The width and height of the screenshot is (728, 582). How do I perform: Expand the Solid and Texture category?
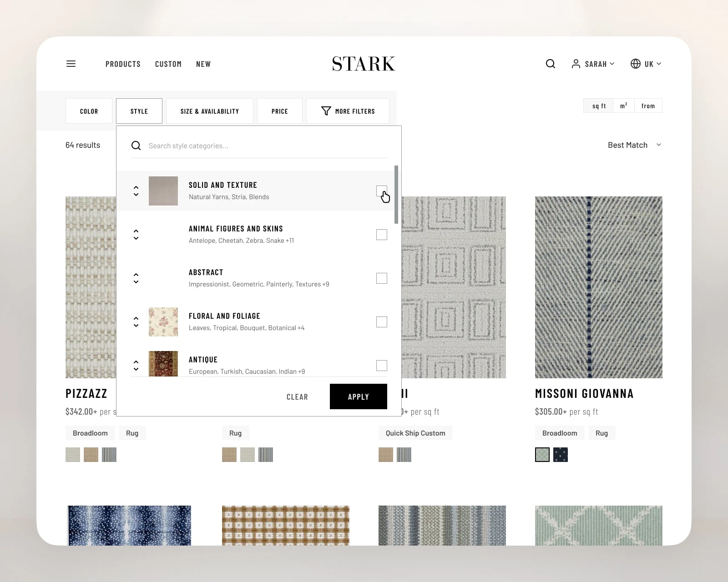click(136, 191)
